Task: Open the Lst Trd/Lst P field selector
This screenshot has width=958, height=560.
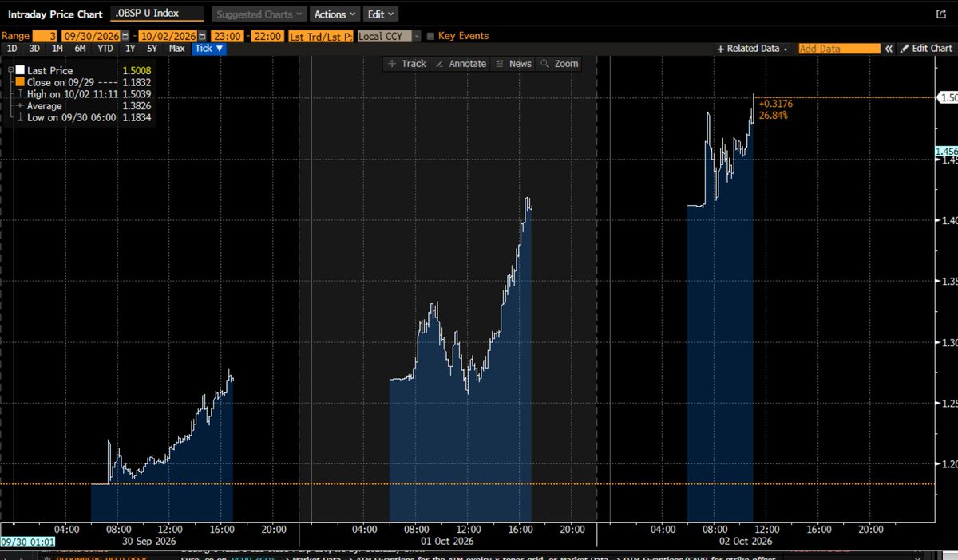Action: click(321, 36)
